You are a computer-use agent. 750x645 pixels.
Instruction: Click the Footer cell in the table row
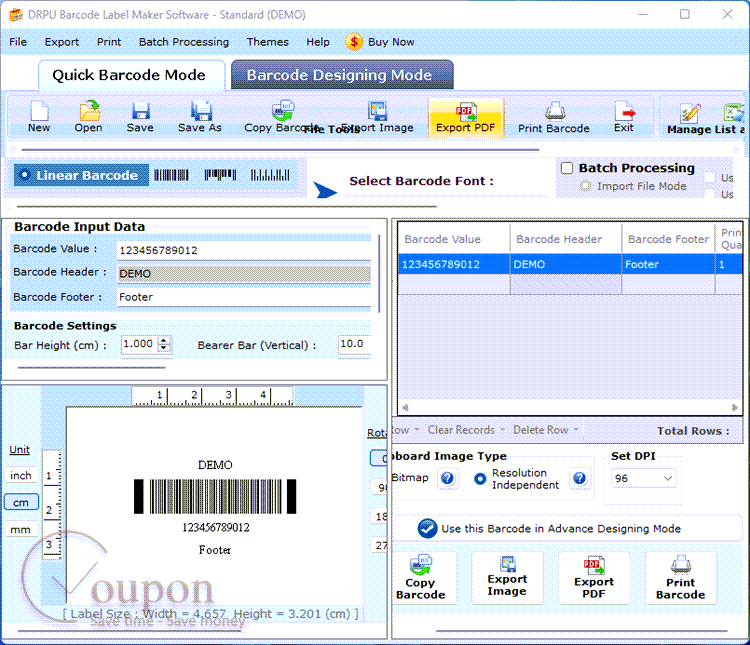[668, 264]
